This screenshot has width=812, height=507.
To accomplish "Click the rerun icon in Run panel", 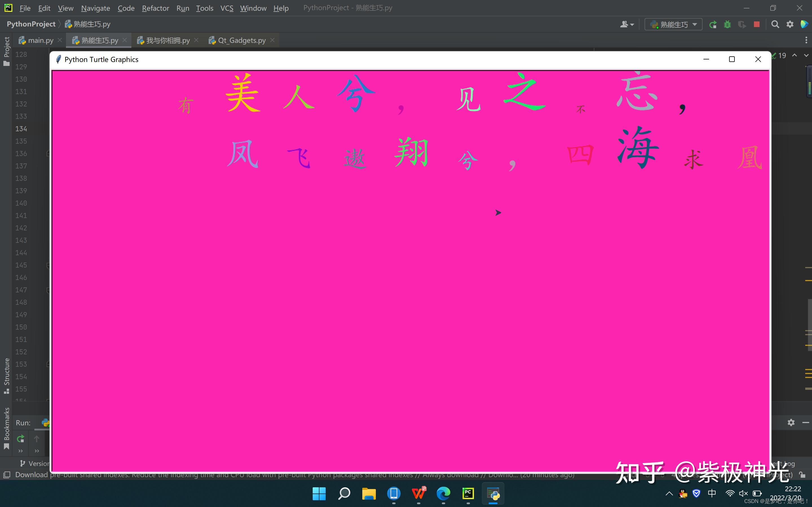I will tap(21, 439).
